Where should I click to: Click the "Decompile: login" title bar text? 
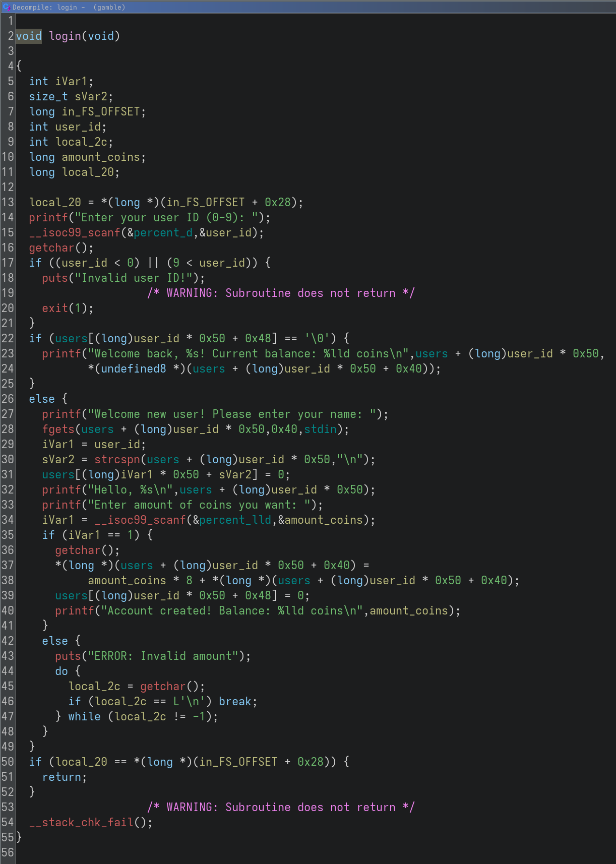44,7
